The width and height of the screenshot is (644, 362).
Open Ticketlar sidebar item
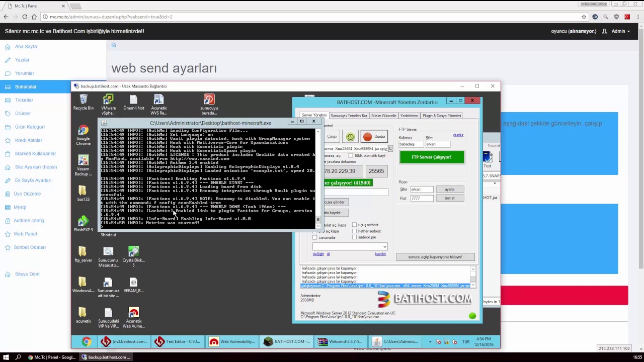(24, 100)
